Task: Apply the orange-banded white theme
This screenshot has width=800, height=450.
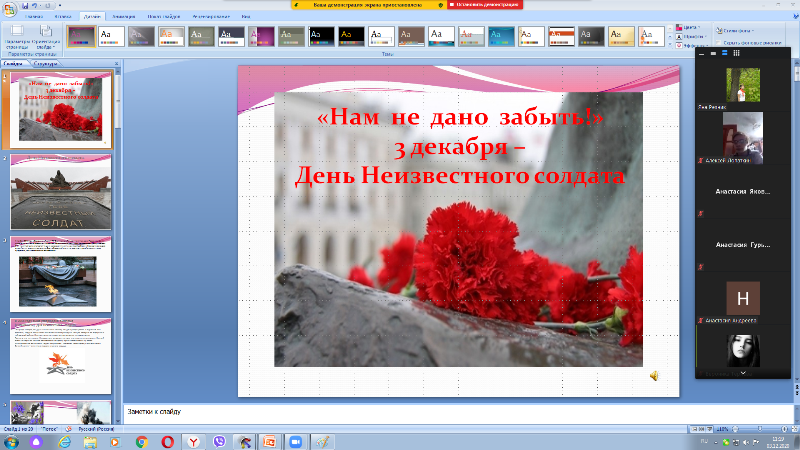Action: 561,37
